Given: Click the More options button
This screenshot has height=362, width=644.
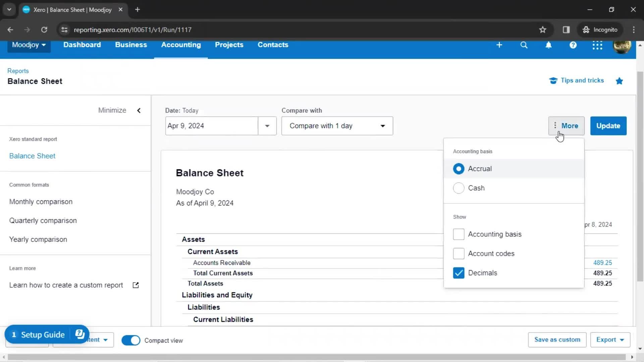Looking at the screenshot, I should 566,126.
